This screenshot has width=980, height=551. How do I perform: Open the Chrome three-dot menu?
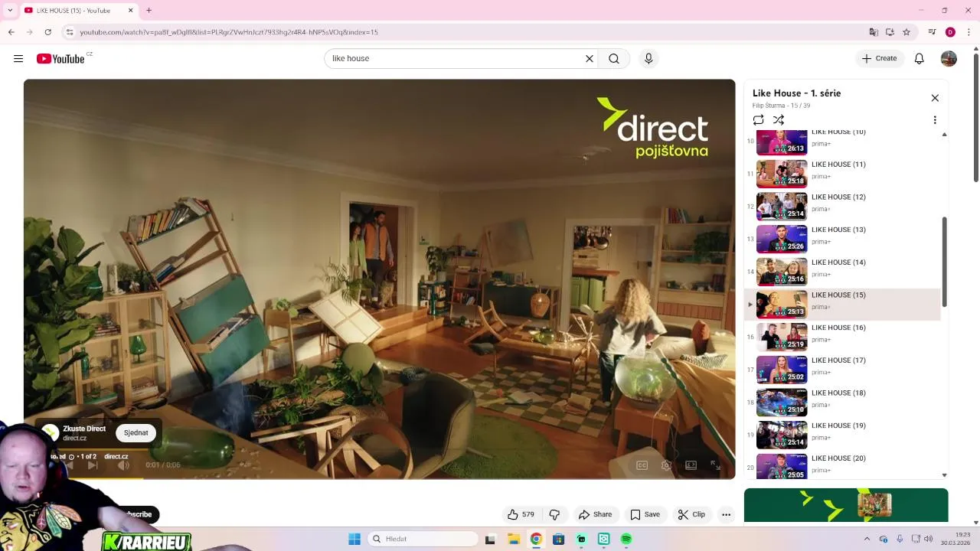(x=969, y=32)
